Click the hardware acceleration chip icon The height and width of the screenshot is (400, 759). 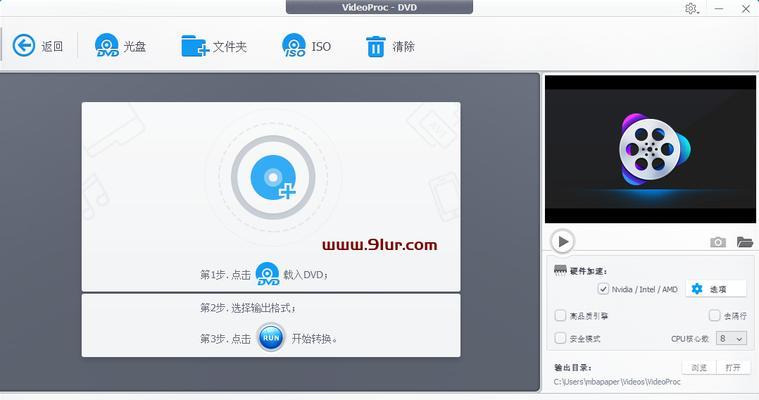[560, 270]
